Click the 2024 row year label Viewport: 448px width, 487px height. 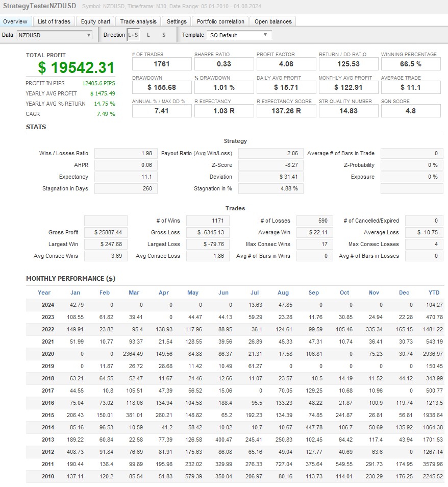click(x=48, y=305)
